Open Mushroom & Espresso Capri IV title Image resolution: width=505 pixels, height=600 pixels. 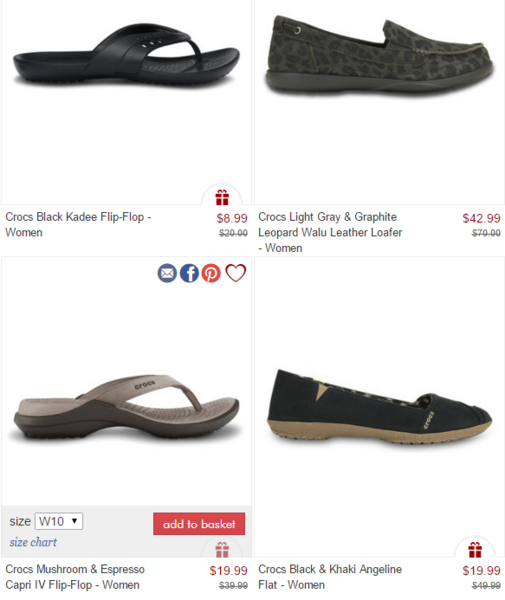[x=75, y=577]
